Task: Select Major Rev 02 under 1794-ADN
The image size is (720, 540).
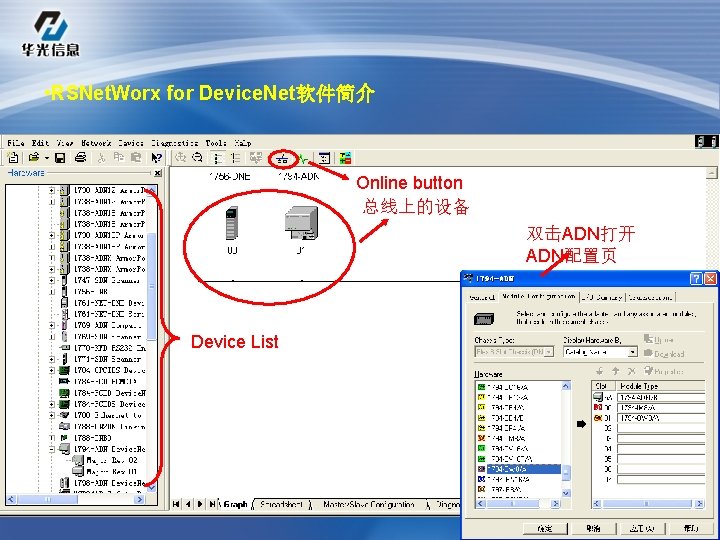Action: (111, 460)
